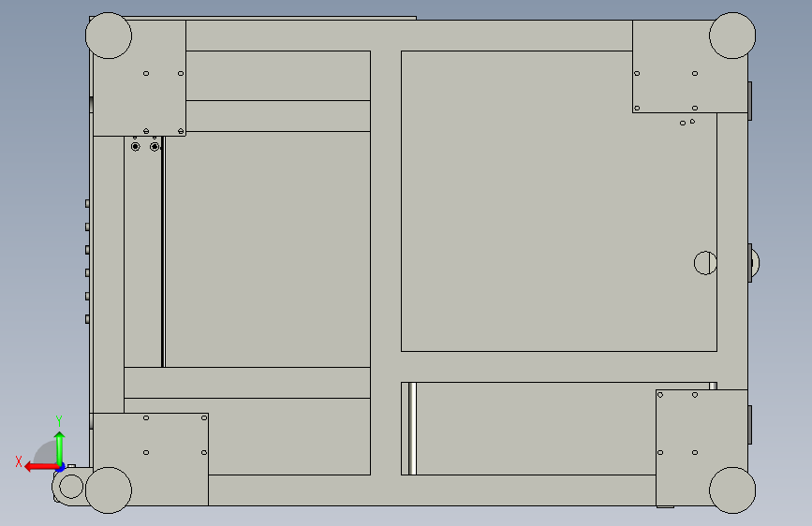Viewport: 812px width, 526px height.
Task: Select the round foot at bottom-right corner
Action: (732, 490)
